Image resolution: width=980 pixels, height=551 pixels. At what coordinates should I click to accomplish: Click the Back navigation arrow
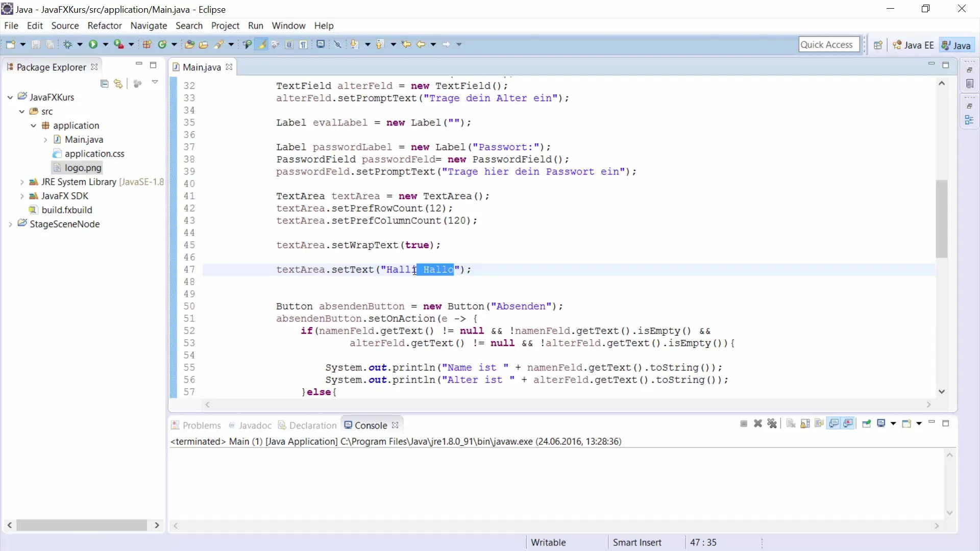[421, 44]
